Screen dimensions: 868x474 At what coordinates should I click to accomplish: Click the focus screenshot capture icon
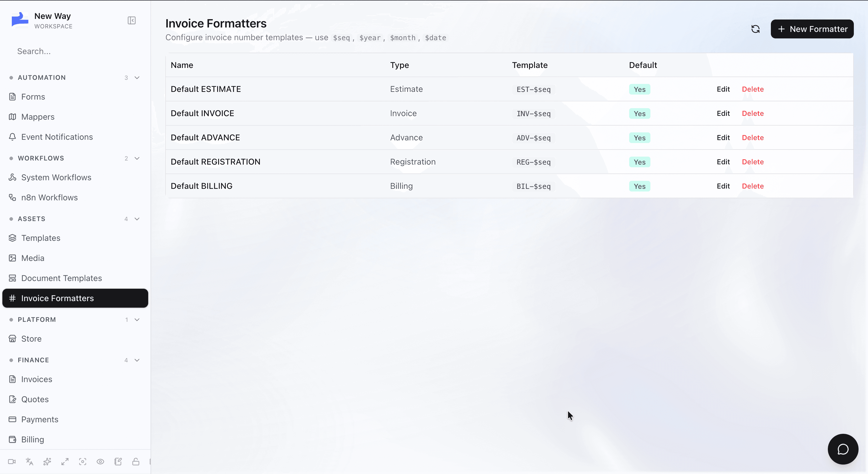83,462
